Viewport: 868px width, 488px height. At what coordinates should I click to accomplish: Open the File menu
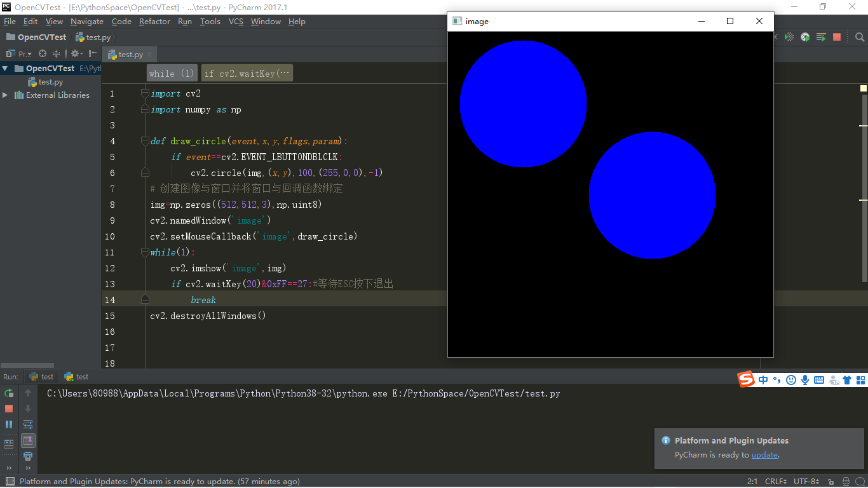click(10, 22)
